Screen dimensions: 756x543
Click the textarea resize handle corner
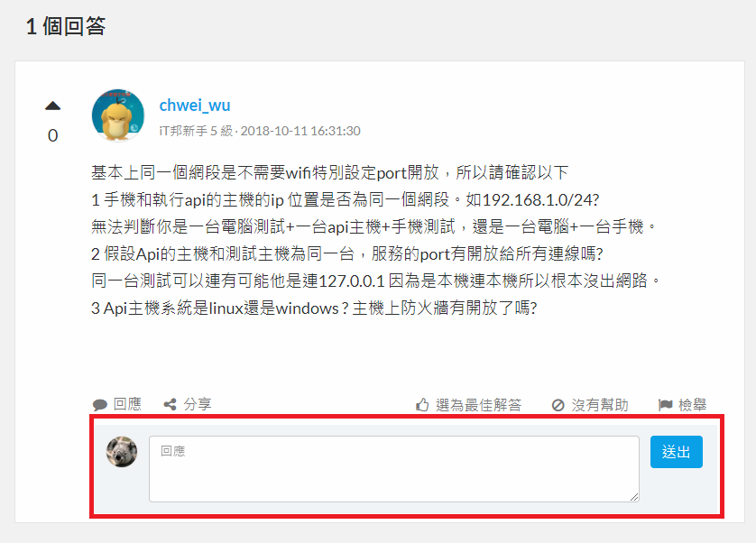[634, 497]
